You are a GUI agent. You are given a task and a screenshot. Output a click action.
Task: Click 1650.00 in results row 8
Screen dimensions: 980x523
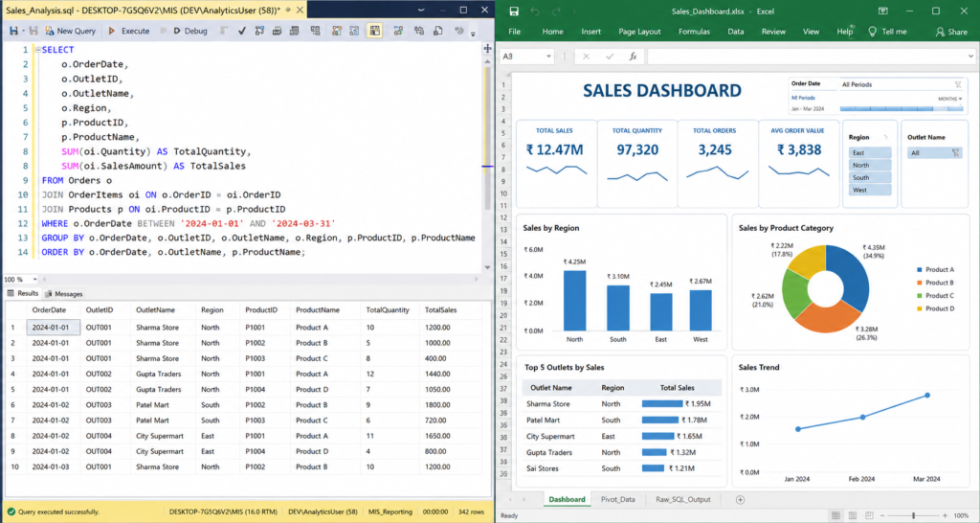(437, 436)
